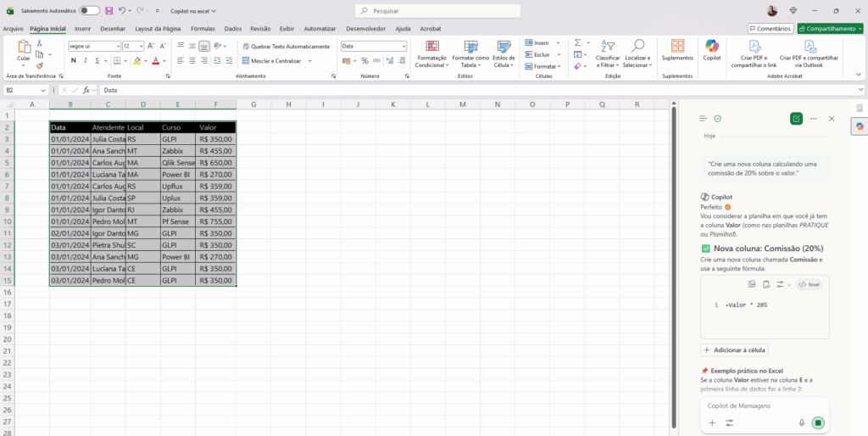The width and height of the screenshot is (868, 436).
Task: Apply bold formatting with N button
Action: click(74, 61)
